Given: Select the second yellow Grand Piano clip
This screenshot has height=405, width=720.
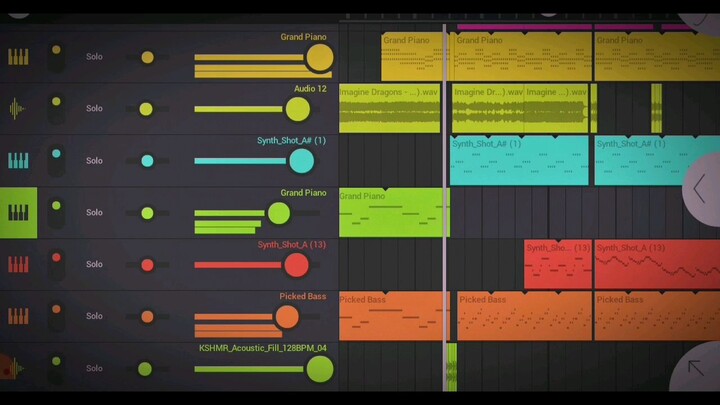Looking at the screenshot, I should pos(523,57).
